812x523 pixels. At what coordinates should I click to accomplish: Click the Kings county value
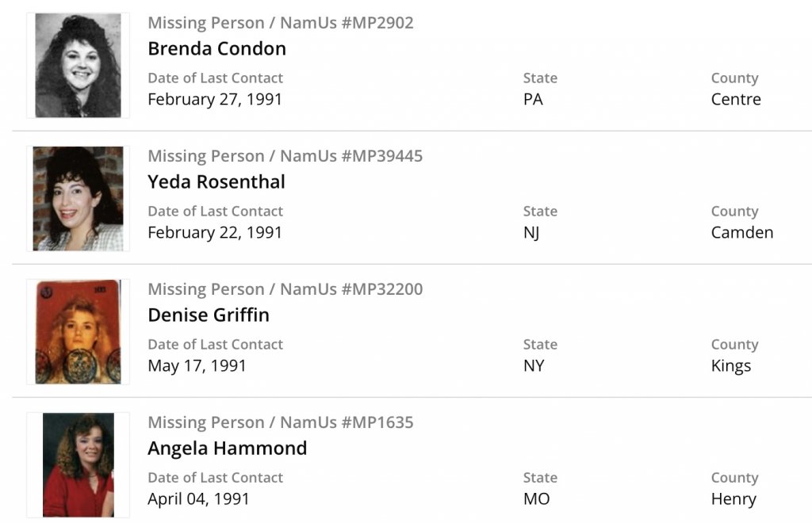(731, 365)
